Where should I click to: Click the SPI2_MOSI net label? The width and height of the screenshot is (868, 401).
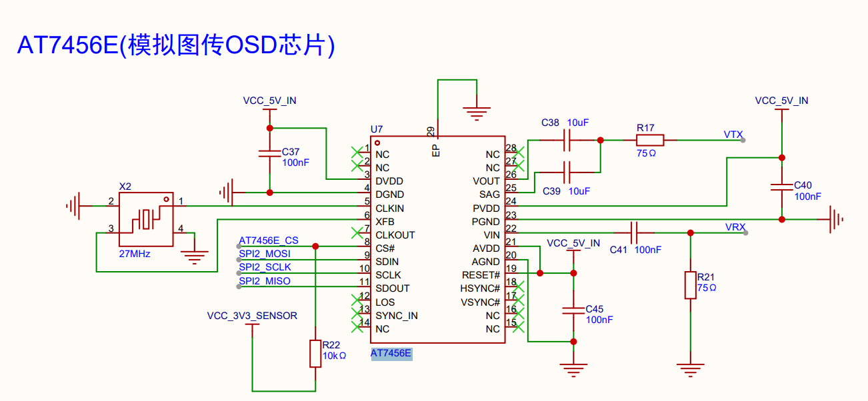265,254
